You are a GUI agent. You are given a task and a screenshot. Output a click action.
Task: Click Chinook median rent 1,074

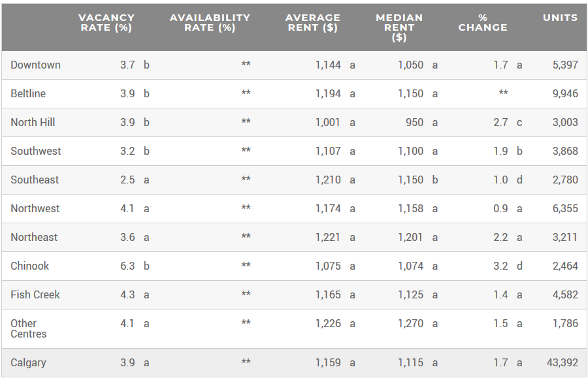411,266
